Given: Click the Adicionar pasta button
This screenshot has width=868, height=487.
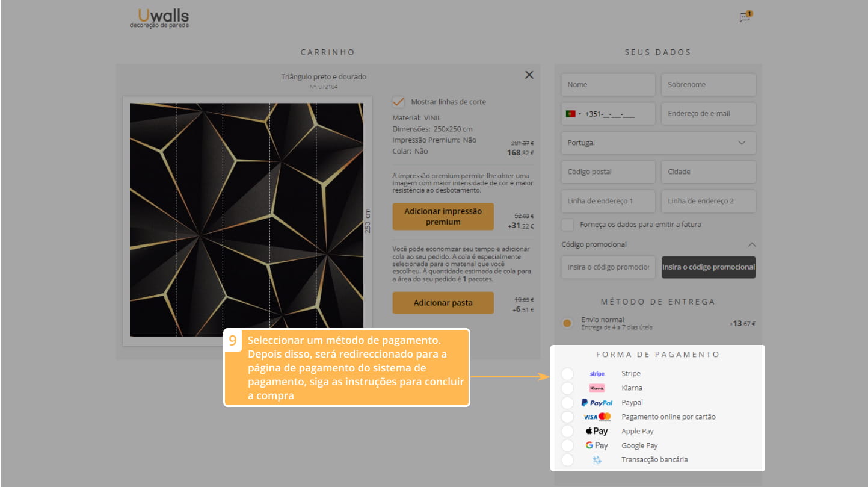Looking at the screenshot, I should click(x=443, y=303).
